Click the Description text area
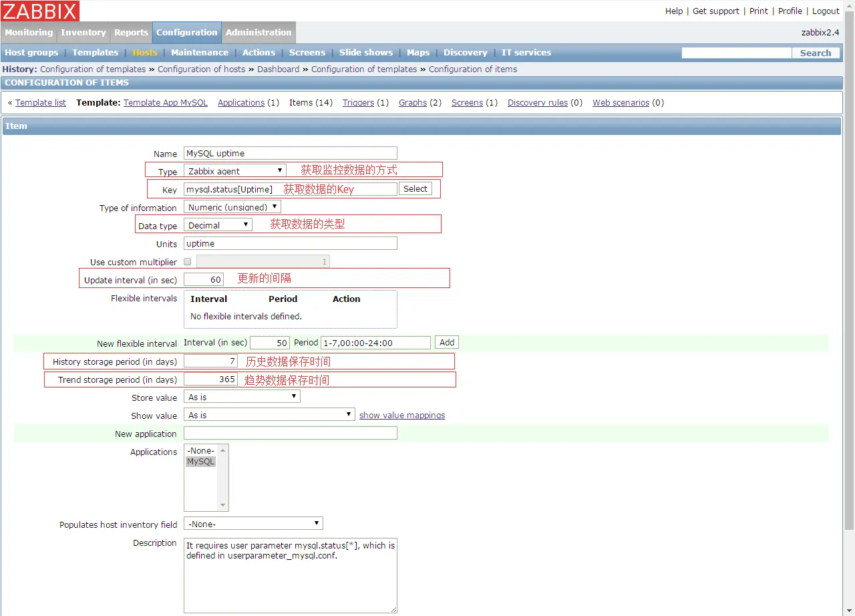855x616 pixels. click(291, 575)
